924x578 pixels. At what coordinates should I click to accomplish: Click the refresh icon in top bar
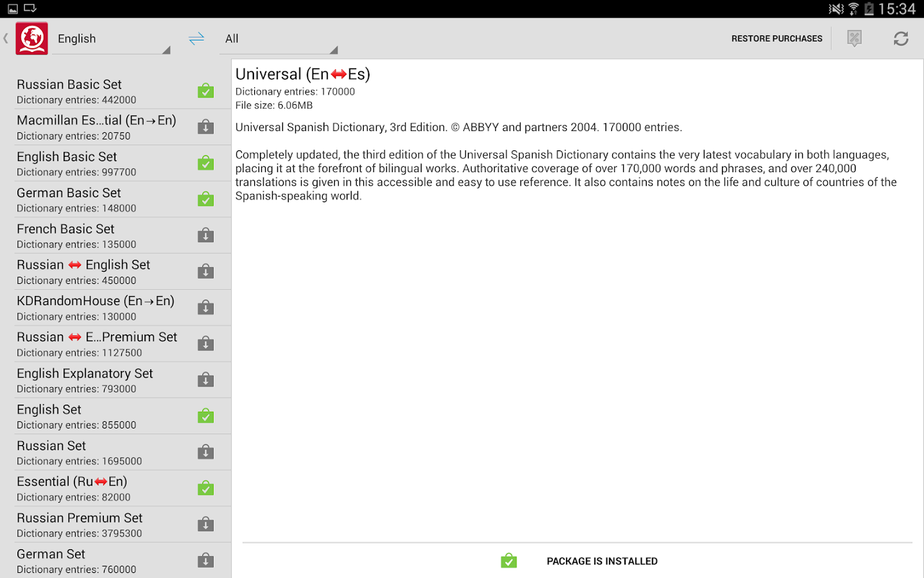tap(901, 39)
